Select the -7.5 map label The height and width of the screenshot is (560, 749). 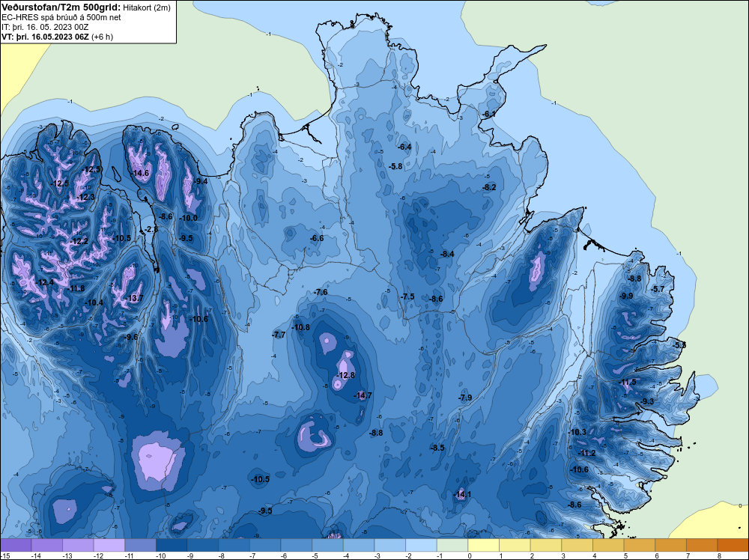[407, 296]
